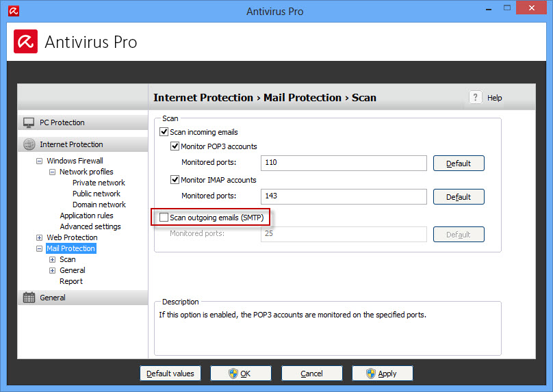Click the IMAP monitored ports field showing 143

pos(344,196)
